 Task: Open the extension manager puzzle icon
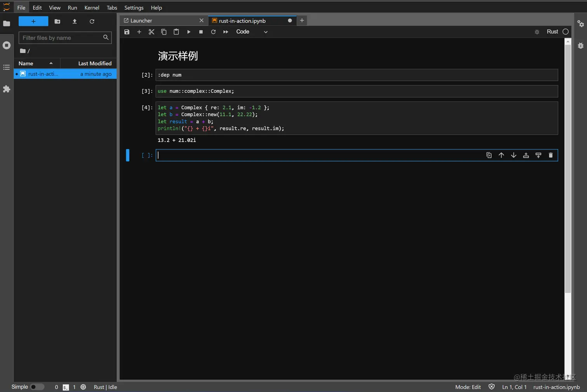pyautogui.click(x=7, y=89)
